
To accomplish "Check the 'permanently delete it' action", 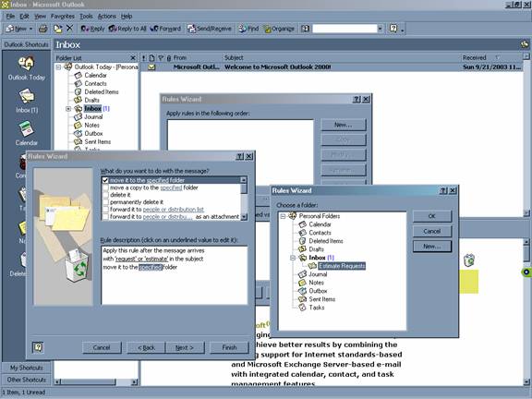I will 105,202.
